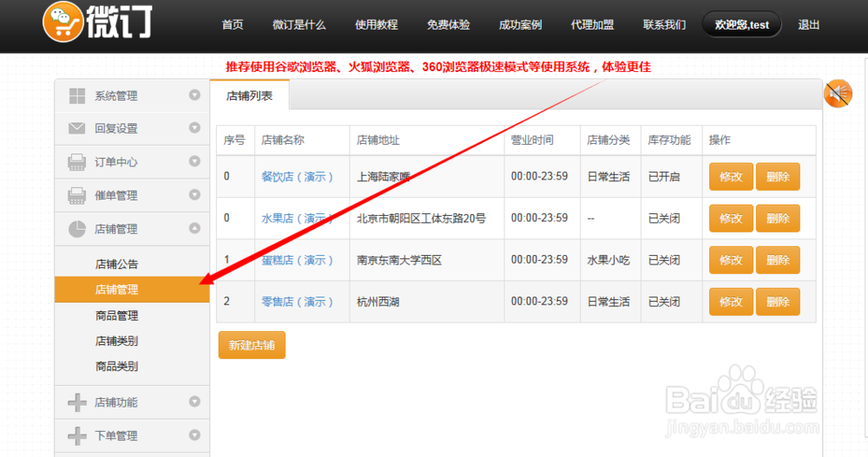Image resolution: width=868 pixels, height=457 pixels.
Task: Open the 微订是什么 nav item
Action: point(299,25)
